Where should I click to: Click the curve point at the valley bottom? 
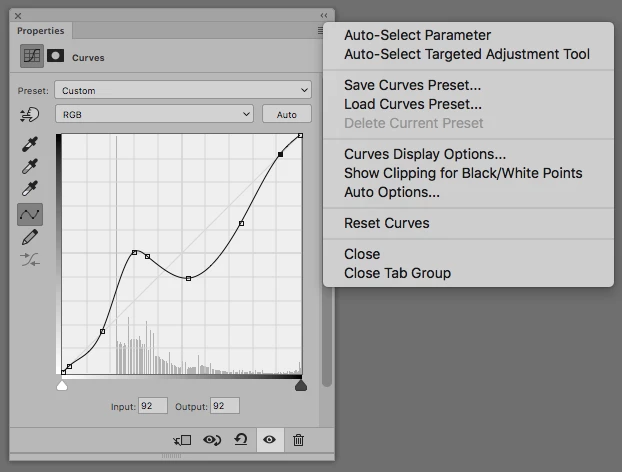pyautogui.click(x=188, y=278)
